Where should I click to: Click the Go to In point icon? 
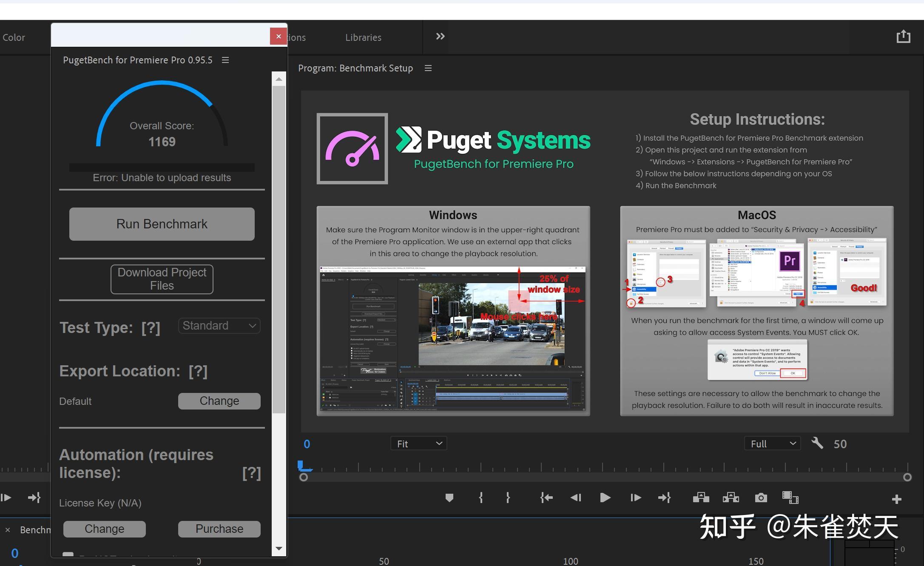pyautogui.click(x=546, y=498)
